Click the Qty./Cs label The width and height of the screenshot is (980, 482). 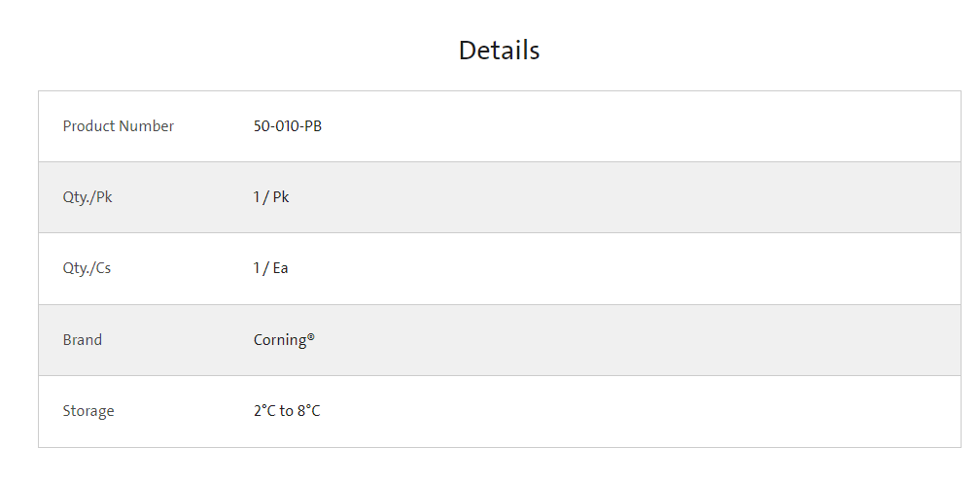(87, 268)
